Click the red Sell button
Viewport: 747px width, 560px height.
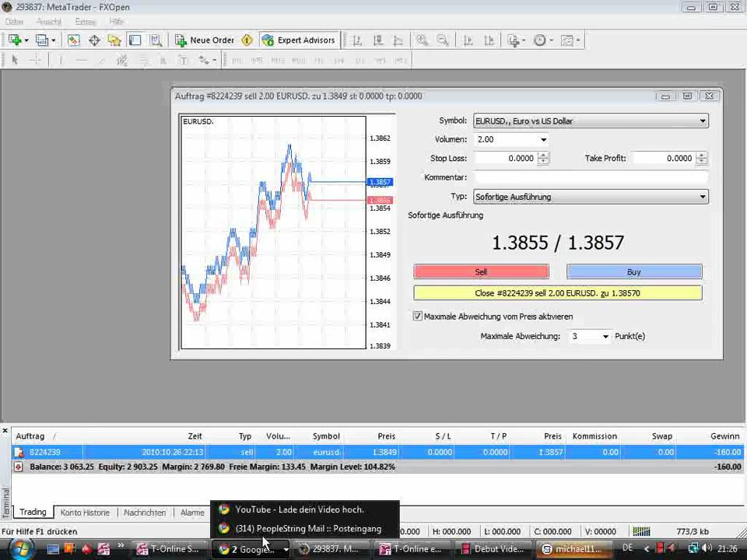(481, 272)
